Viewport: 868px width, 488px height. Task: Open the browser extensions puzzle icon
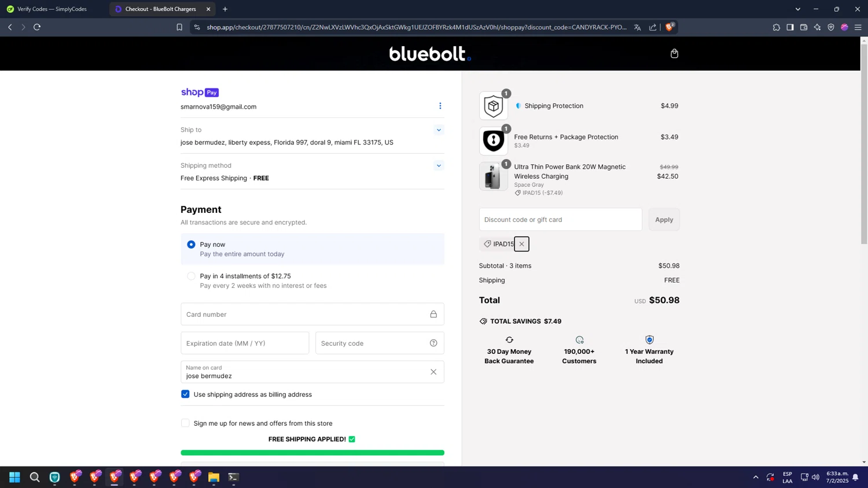point(776,27)
